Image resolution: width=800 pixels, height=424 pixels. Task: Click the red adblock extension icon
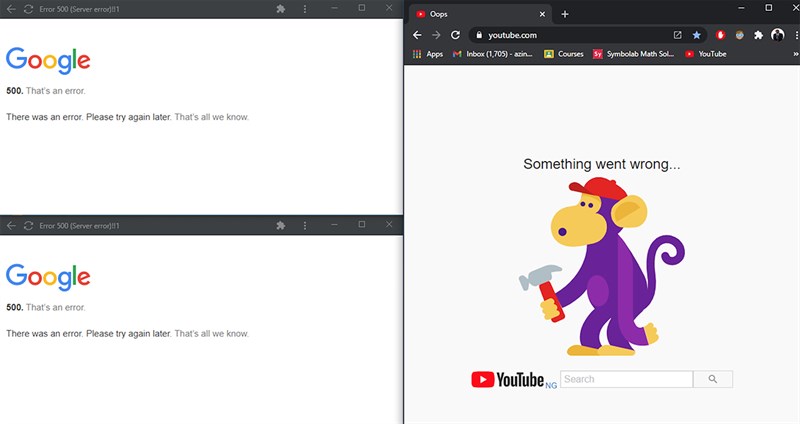tap(720, 35)
